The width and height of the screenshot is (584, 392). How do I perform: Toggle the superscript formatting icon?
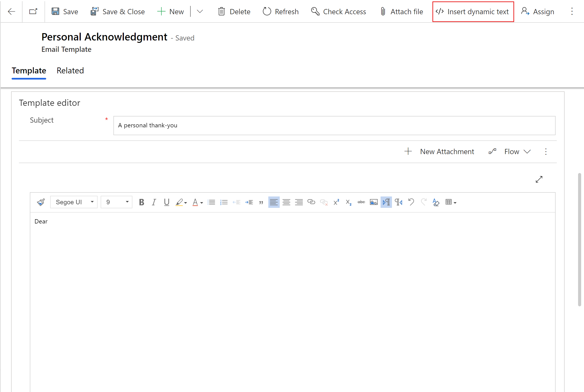[x=337, y=202]
